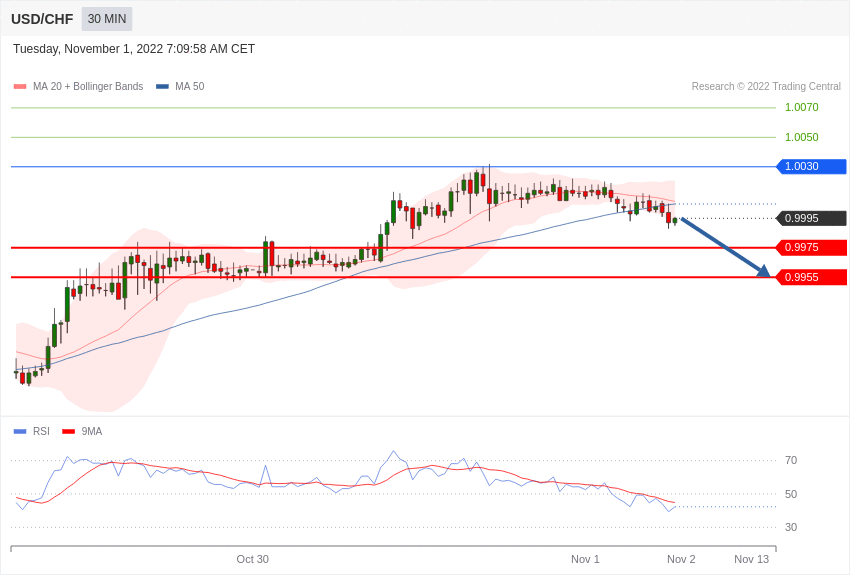
Task: Click the Nov 1 date axis label
Action: point(585,559)
